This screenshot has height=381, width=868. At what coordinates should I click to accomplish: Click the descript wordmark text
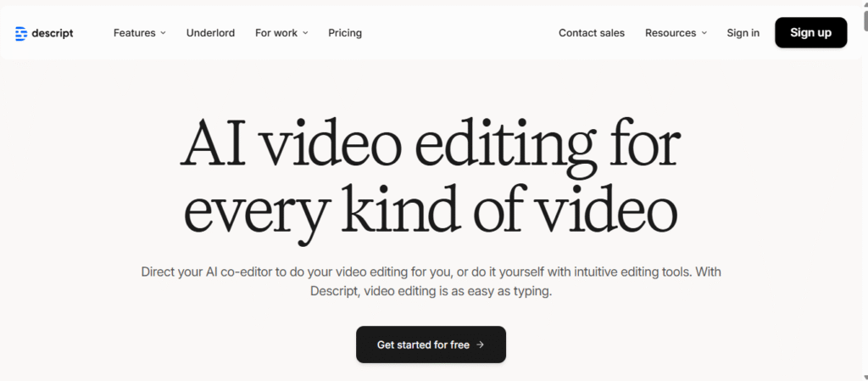[53, 33]
